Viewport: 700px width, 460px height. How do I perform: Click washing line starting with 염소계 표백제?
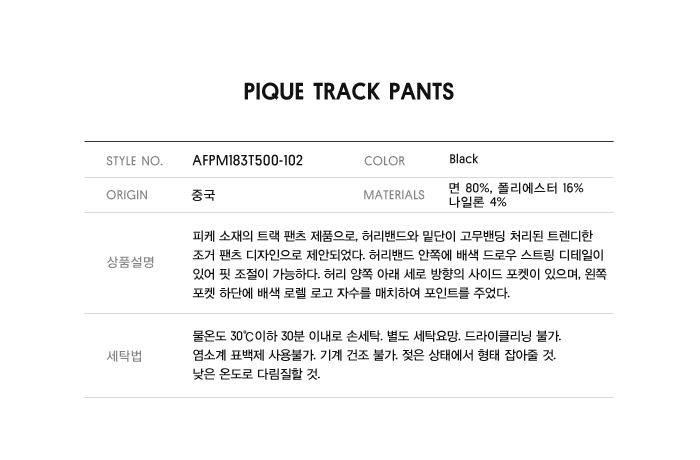[374, 356]
